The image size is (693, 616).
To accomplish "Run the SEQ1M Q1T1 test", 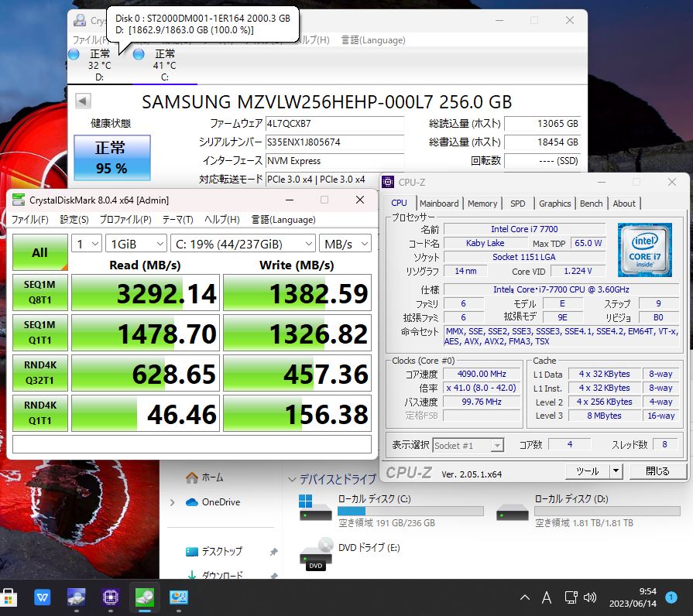I will (x=39, y=333).
